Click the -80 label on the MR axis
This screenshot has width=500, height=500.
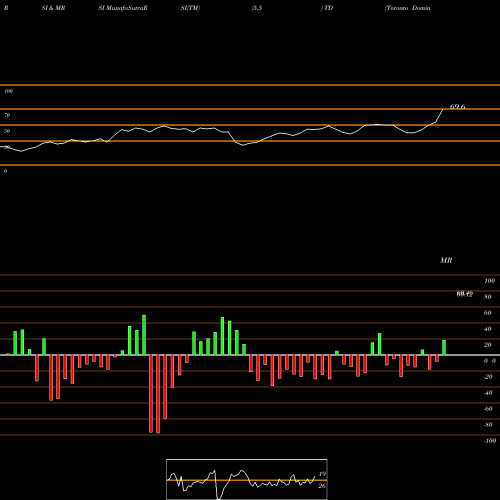pyautogui.click(x=488, y=425)
